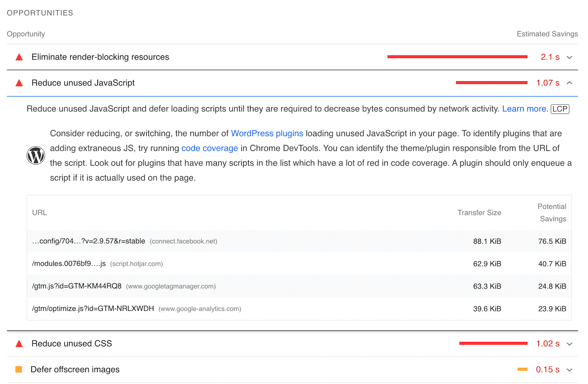Click the 2.1 s savings value
The image size is (588, 384).
tap(550, 57)
